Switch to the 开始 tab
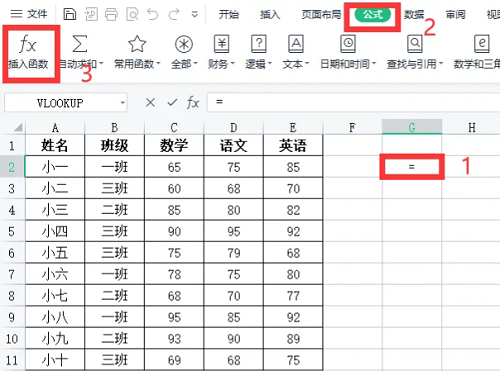The width and height of the screenshot is (500, 371). coord(229,14)
